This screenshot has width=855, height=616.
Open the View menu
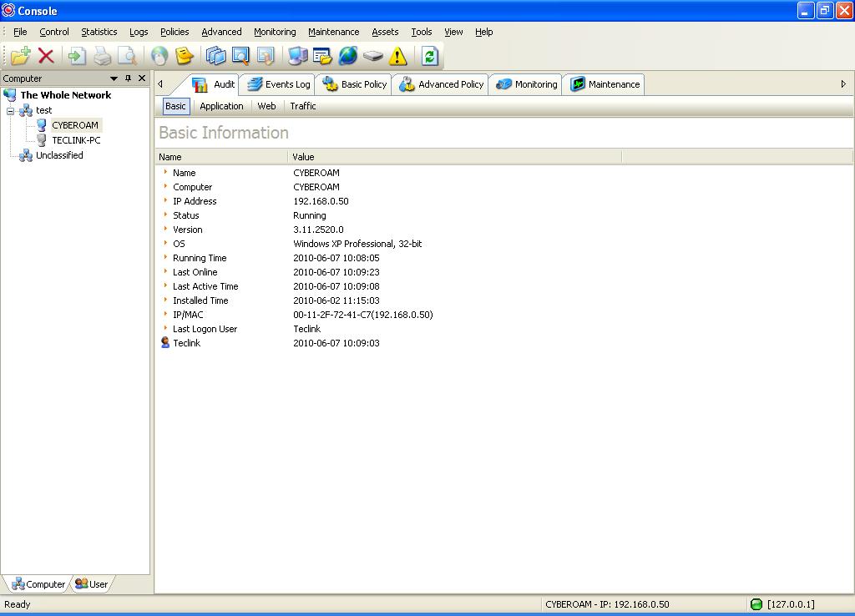point(453,32)
